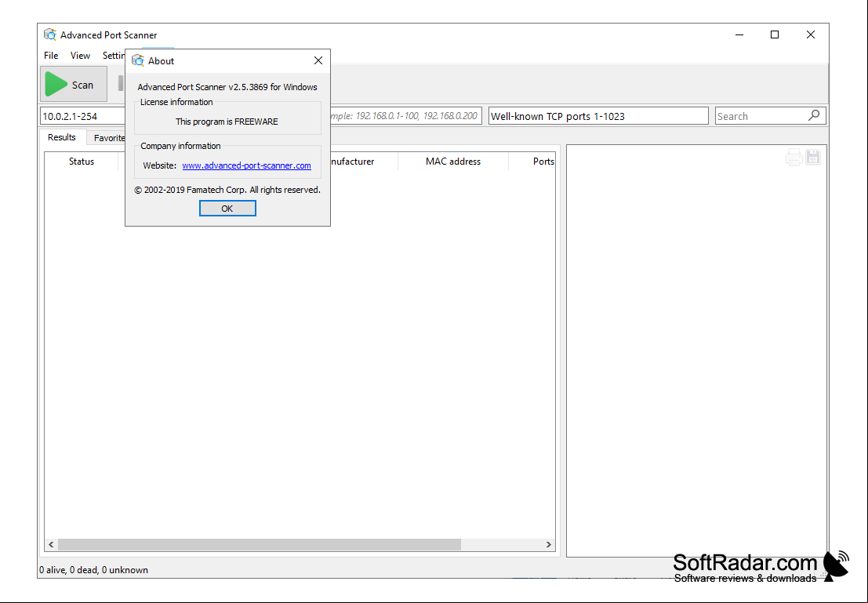Open the Settings menu
Screen dimensions: 868x603
click(114, 56)
